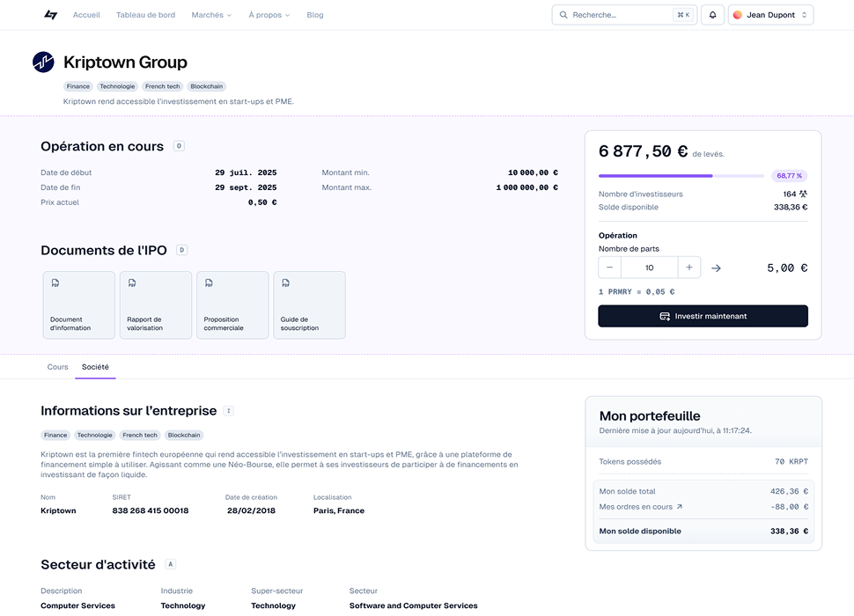Click the fundraising progress bar
This screenshot has width=854, height=616.
point(681,176)
